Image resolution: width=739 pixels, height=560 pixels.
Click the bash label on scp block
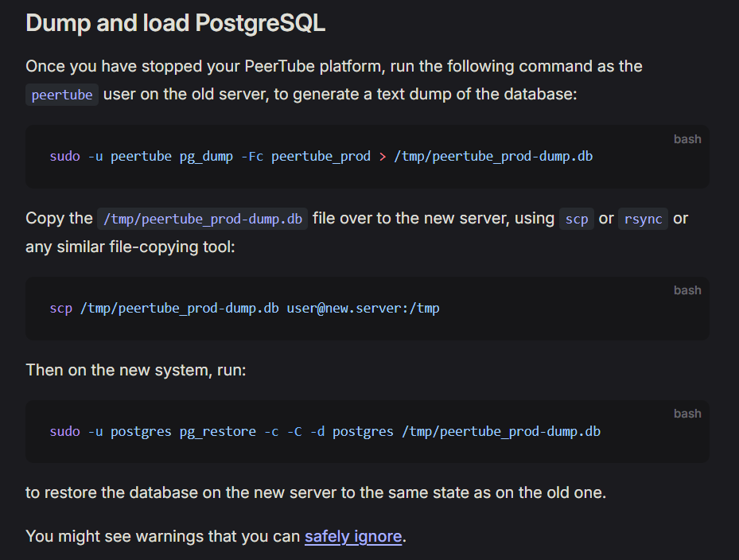tap(687, 290)
